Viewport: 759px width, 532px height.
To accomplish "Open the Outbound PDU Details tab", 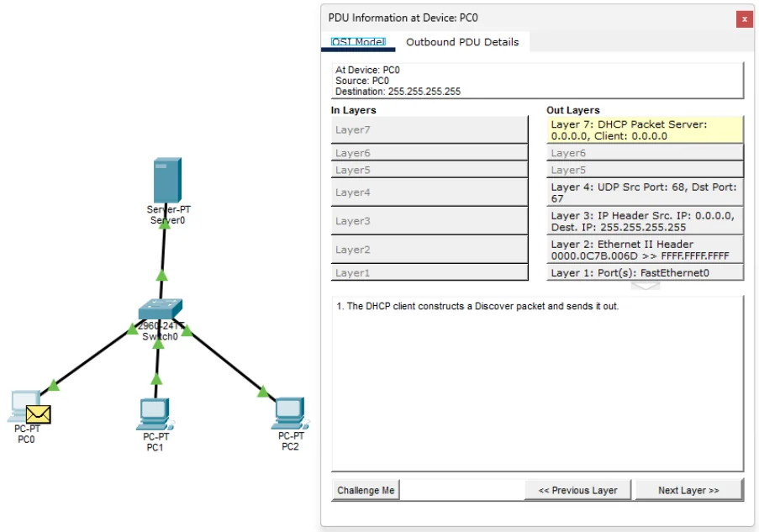I will (x=462, y=42).
